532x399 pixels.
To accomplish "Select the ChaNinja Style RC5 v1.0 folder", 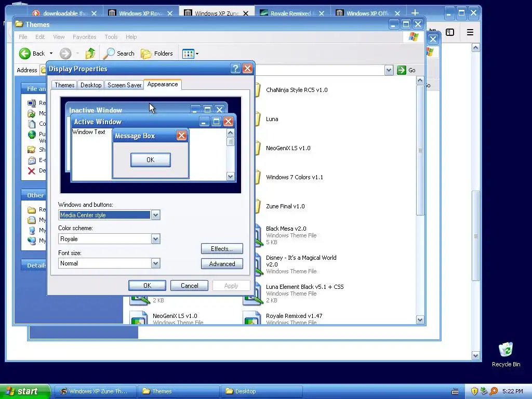I will (297, 90).
